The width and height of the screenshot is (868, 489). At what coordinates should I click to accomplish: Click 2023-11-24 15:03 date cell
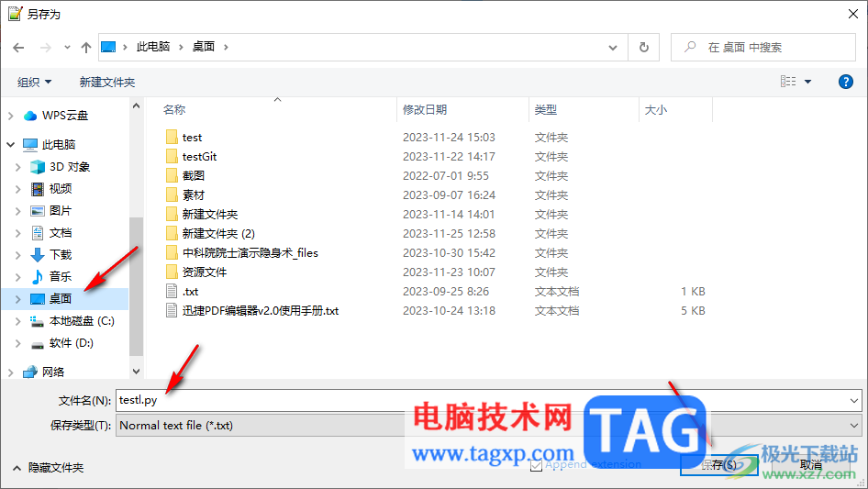449,138
